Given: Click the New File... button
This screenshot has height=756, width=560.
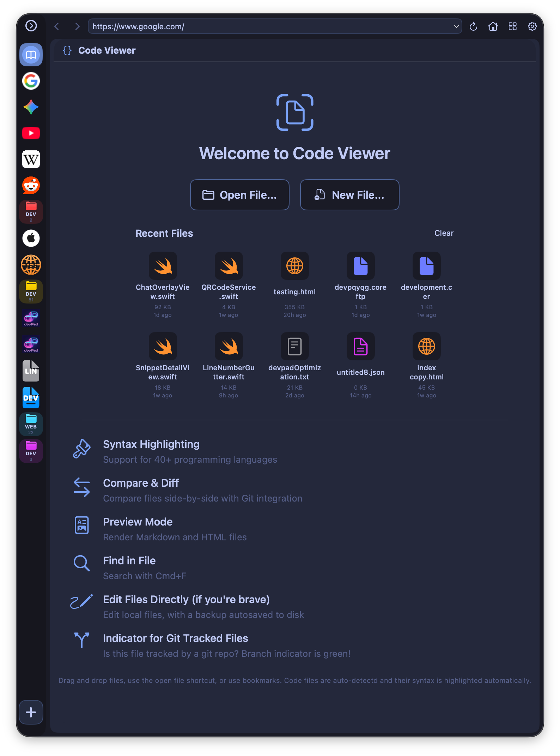Looking at the screenshot, I should click(x=349, y=195).
